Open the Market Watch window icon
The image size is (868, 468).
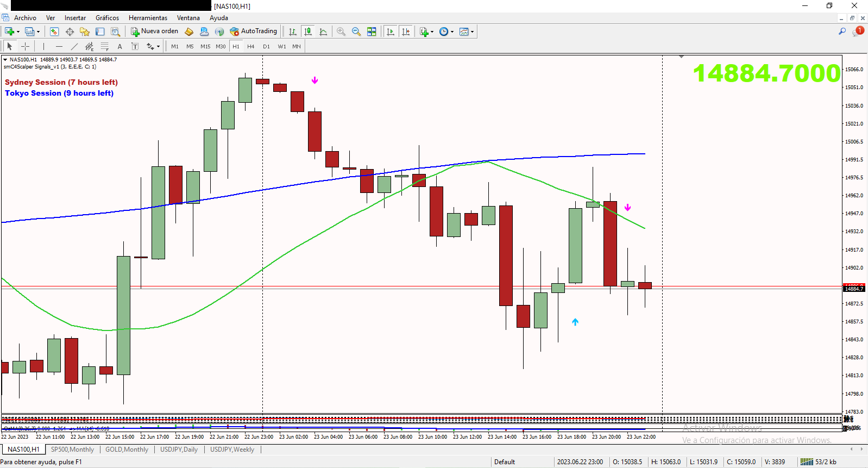coord(54,32)
